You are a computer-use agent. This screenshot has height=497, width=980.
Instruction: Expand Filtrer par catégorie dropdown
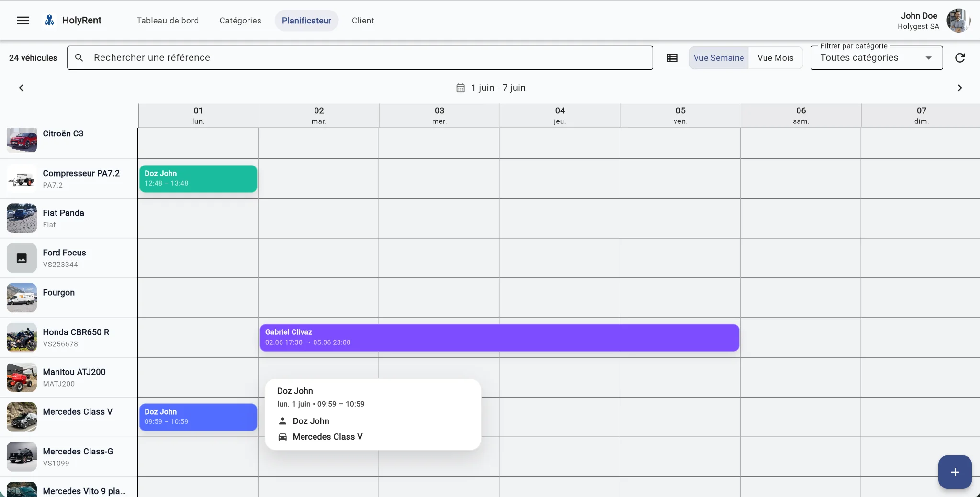pyautogui.click(x=876, y=58)
